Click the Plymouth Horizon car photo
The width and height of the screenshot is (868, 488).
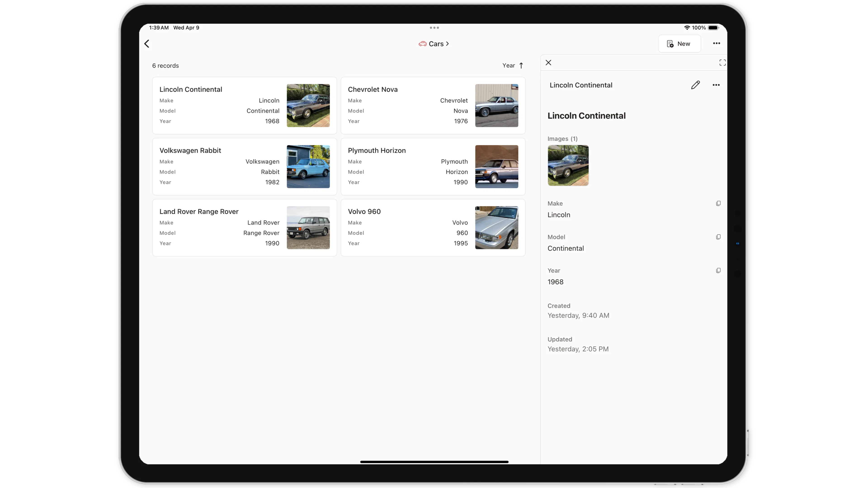click(496, 167)
